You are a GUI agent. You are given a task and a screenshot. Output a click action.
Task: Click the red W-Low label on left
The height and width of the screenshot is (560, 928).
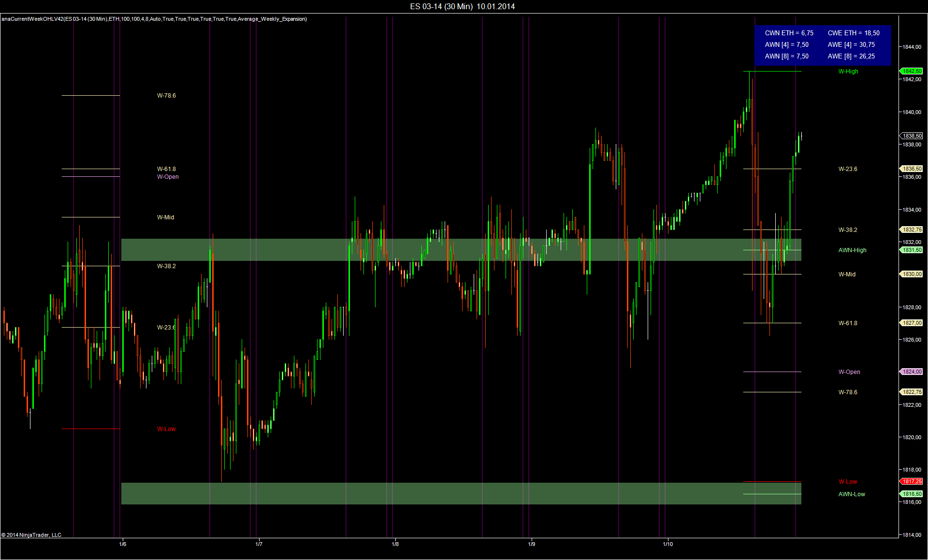(x=166, y=429)
